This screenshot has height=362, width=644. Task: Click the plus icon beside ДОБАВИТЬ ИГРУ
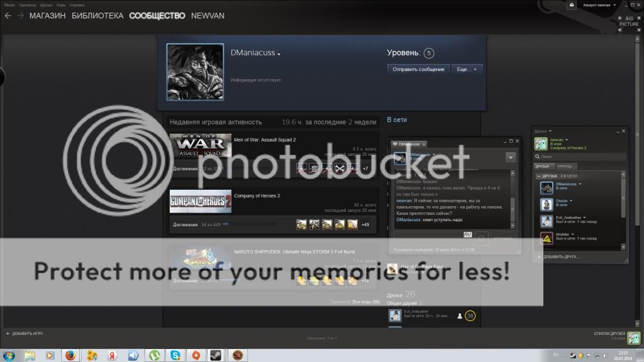8,333
